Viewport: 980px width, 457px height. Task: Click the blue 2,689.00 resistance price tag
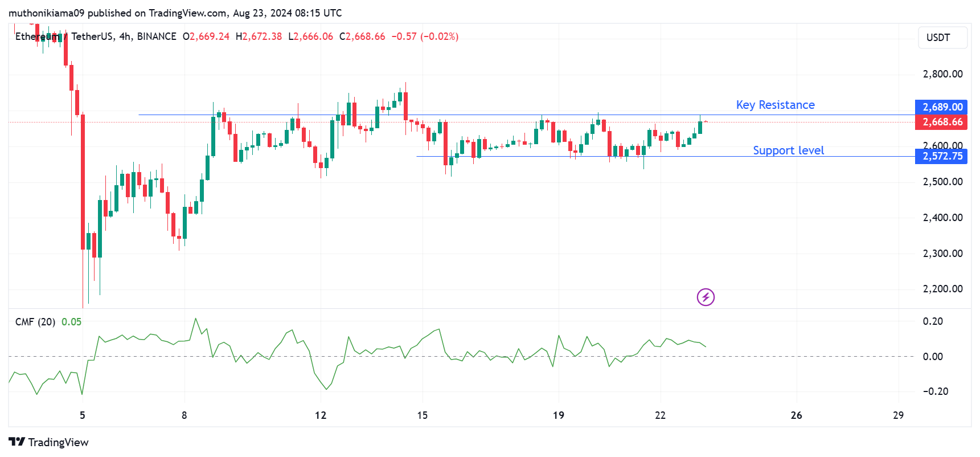point(942,107)
